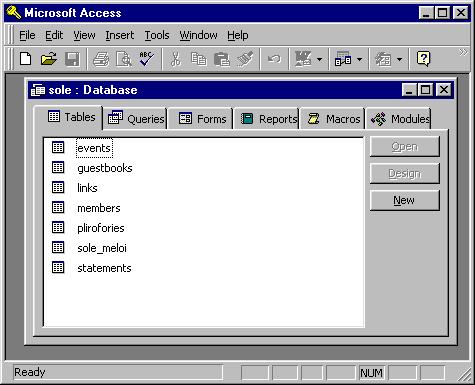The height and width of the screenshot is (385, 475).
Task: Open the Insert menu
Action: [x=120, y=35]
